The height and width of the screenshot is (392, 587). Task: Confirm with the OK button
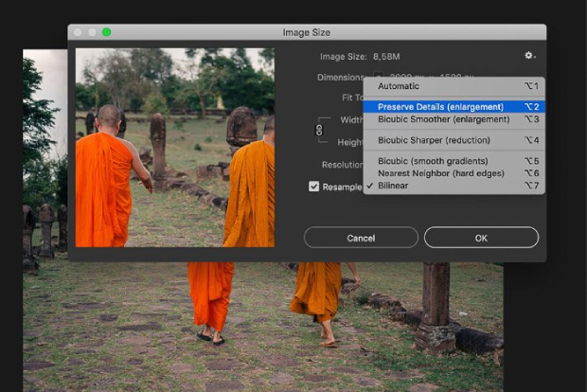pyautogui.click(x=481, y=238)
